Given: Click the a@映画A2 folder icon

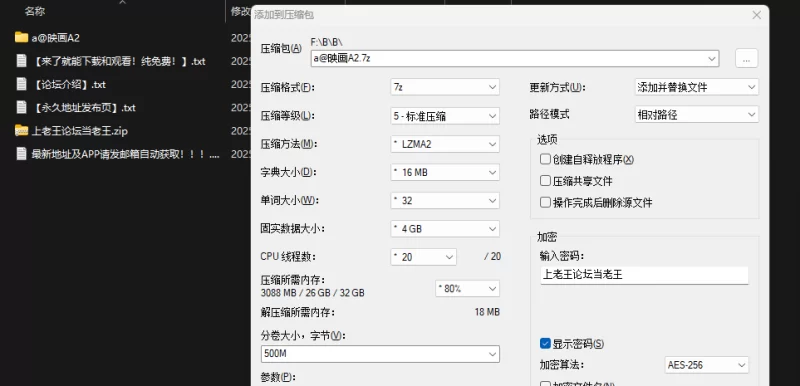Looking at the screenshot, I should 21,37.
